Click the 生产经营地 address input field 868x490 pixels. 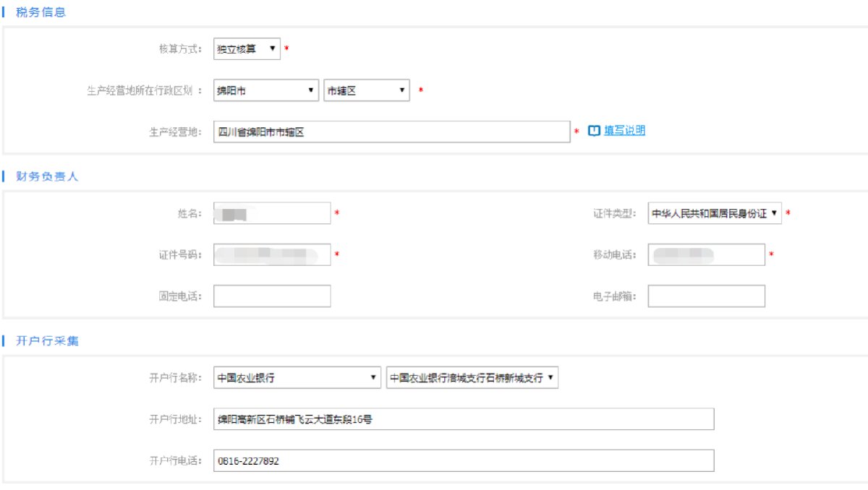391,131
